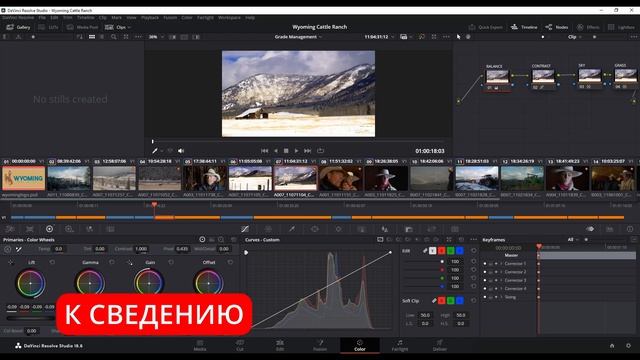
Task: Click the Contrast value field
Action: coord(141,249)
